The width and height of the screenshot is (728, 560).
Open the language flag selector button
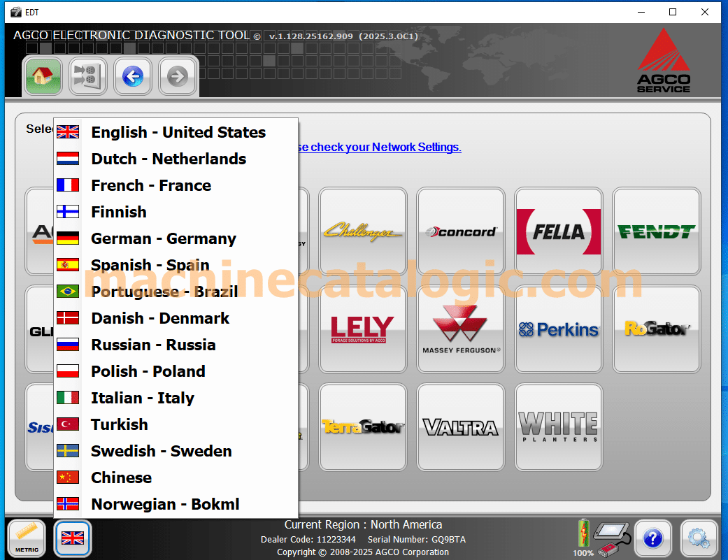tap(73, 538)
